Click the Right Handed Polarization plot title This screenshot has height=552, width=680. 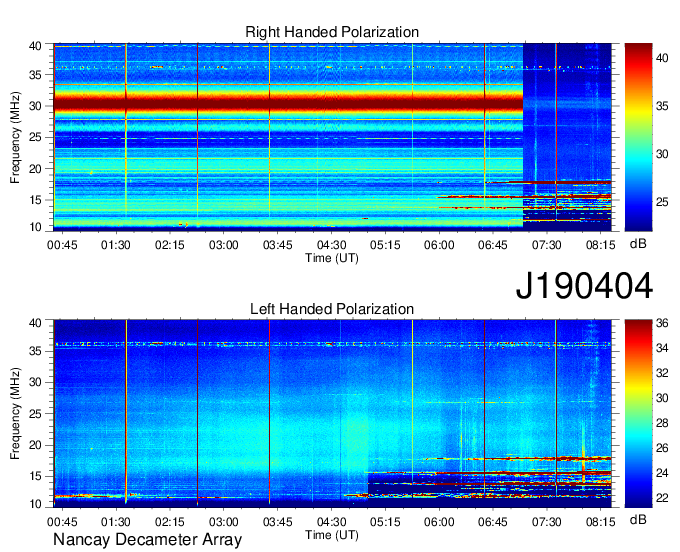[x=332, y=32]
